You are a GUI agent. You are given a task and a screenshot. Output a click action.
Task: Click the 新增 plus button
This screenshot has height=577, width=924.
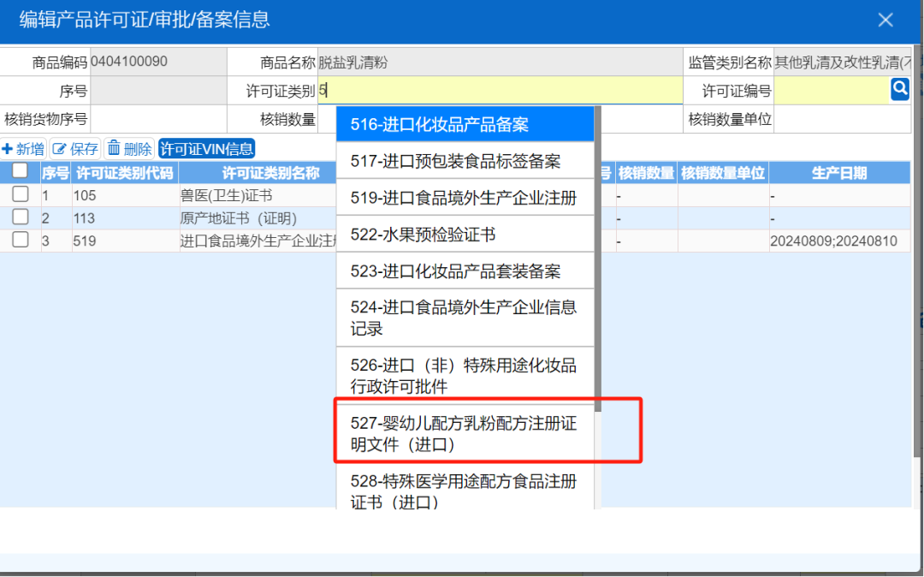23,149
